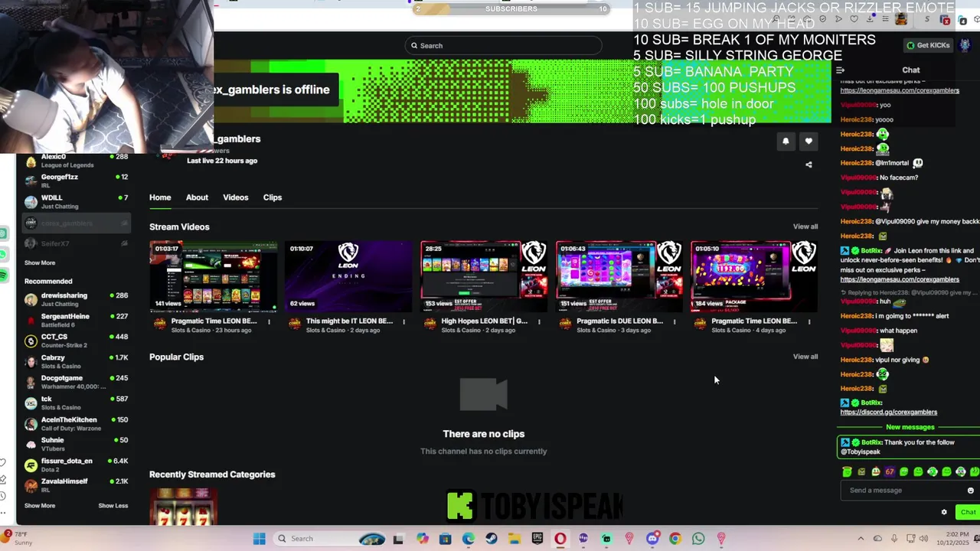980x551 pixels.
Task: Open SergeantHeine recommended channel
Action: click(x=77, y=320)
